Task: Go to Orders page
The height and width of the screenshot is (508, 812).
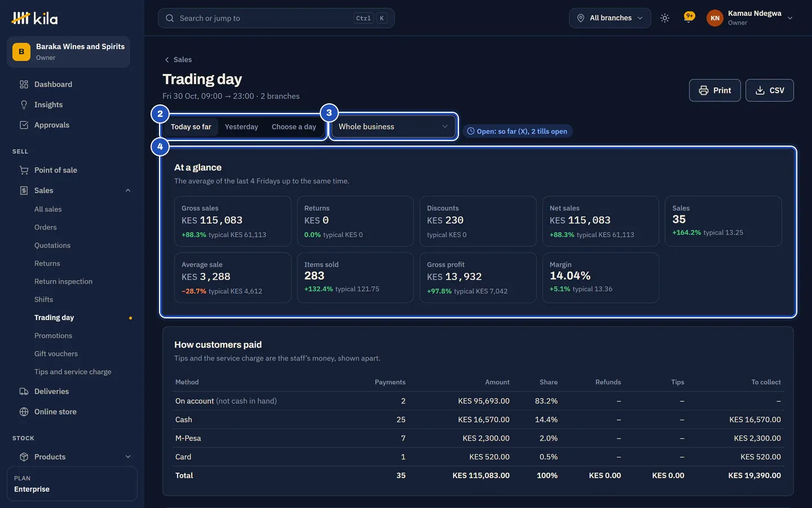Action: pos(46,227)
